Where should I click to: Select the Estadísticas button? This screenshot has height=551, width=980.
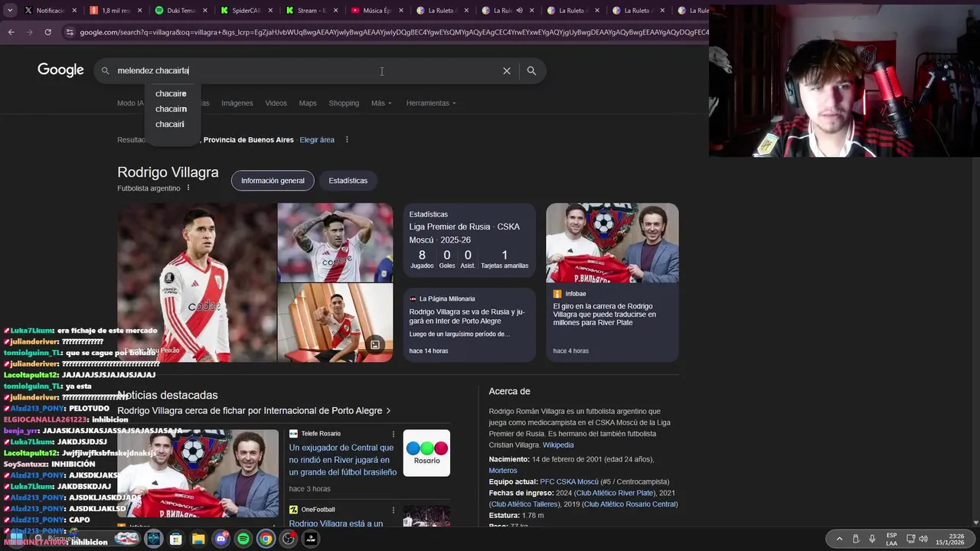coord(348,181)
